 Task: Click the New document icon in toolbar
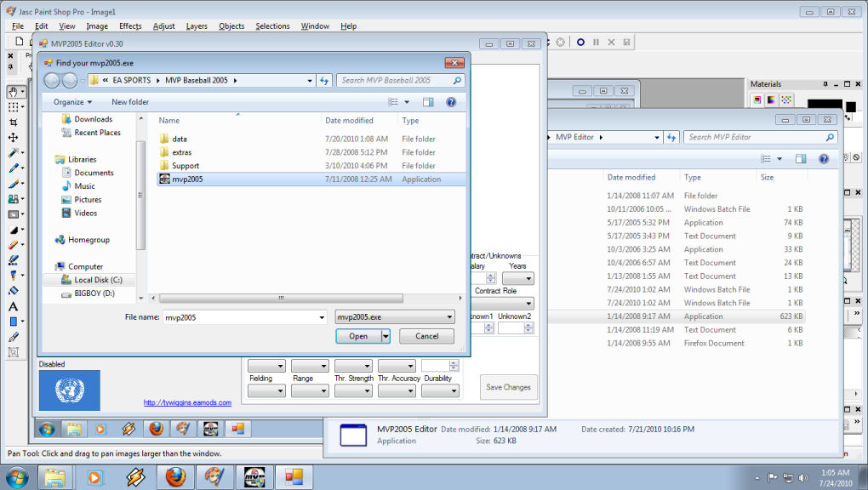20,42
